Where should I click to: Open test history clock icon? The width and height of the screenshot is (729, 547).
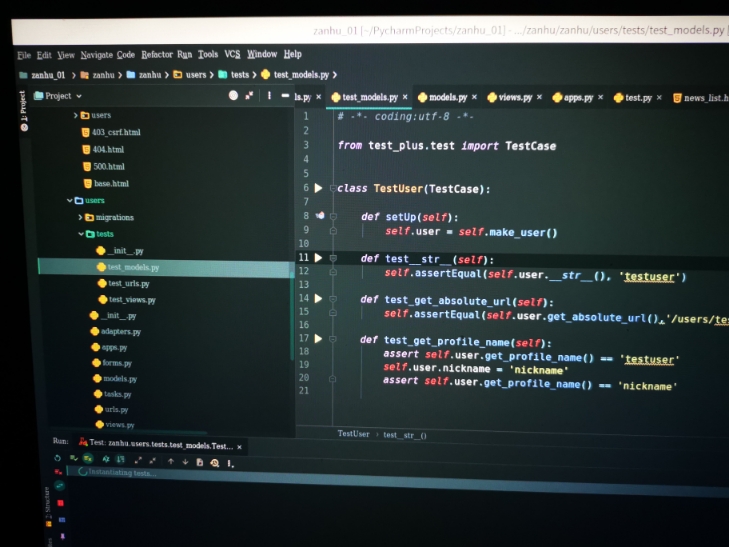point(214,463)
